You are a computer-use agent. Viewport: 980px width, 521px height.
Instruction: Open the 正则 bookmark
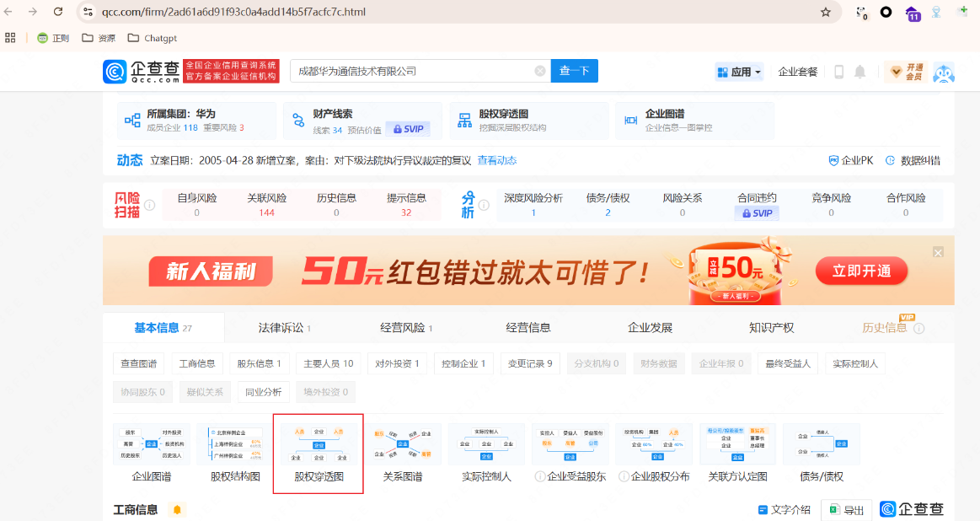[x=53, y=38]
